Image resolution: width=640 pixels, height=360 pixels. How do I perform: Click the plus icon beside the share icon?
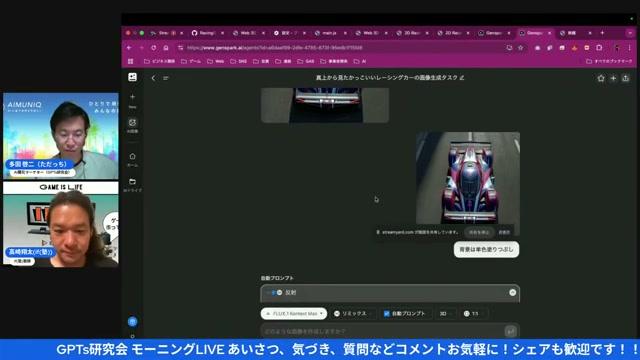[x=613, y=78]
